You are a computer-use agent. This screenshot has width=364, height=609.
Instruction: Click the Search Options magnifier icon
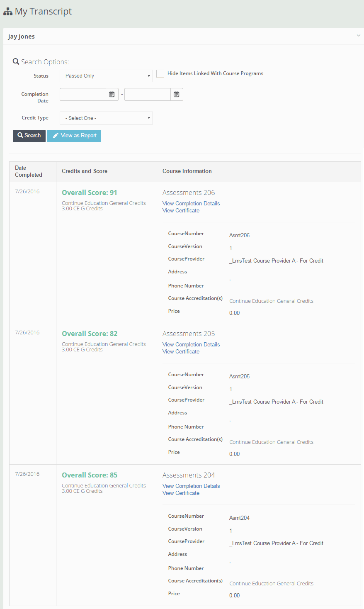pos(16,62)
